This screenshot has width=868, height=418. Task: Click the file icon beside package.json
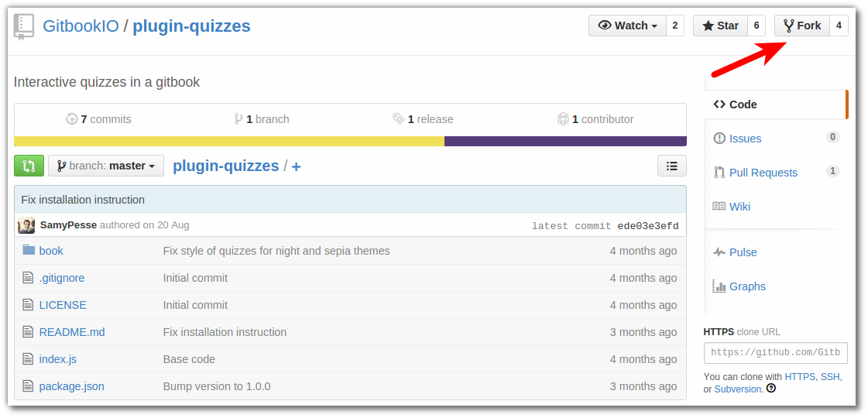click(28, 386)
